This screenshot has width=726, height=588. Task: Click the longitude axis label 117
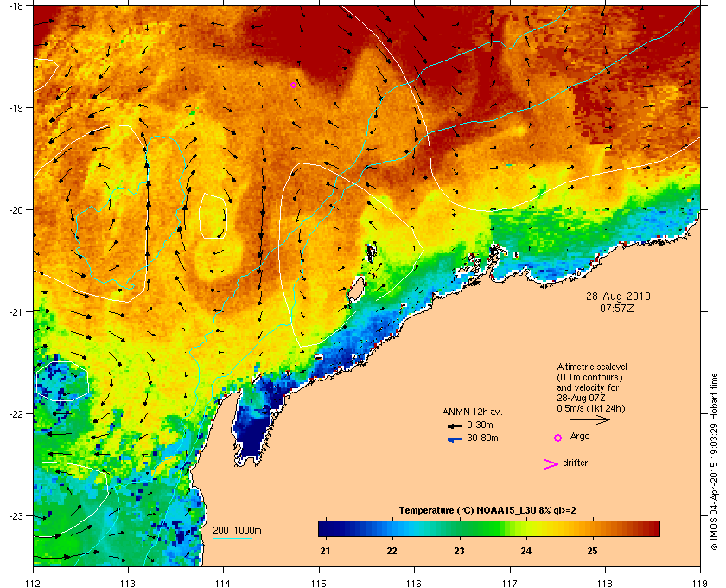[x=509, y=584]
